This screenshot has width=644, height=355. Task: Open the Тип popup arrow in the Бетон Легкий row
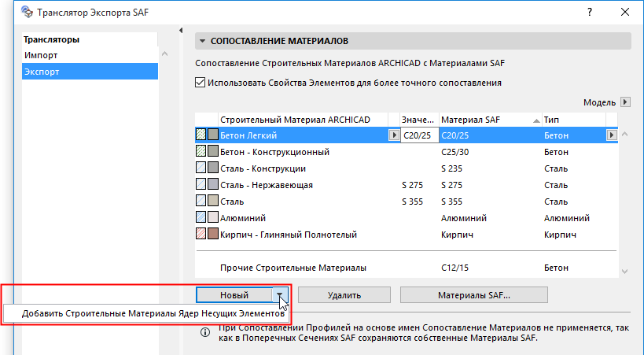(612, 135)
